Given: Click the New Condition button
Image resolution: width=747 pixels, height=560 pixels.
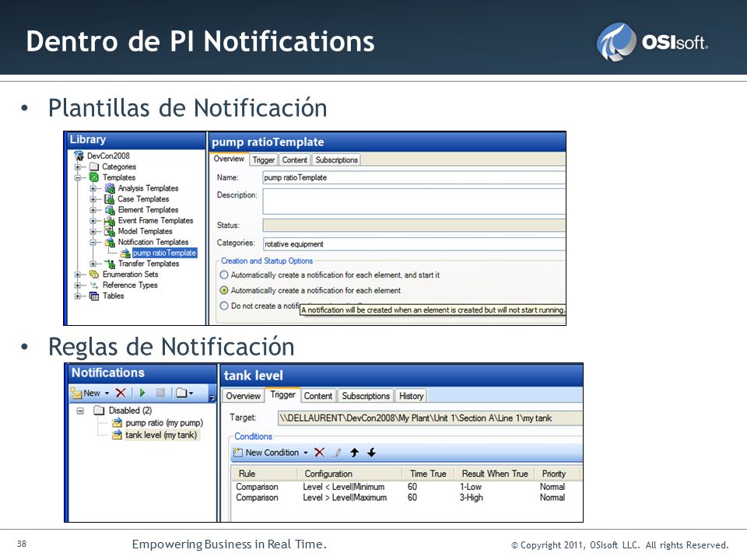Looking at the screenshot, I should [267, 453].
